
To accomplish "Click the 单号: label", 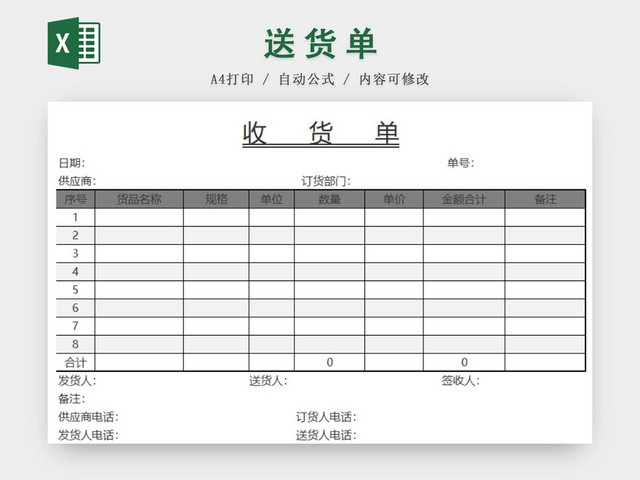I will click(x=460, y=163).
